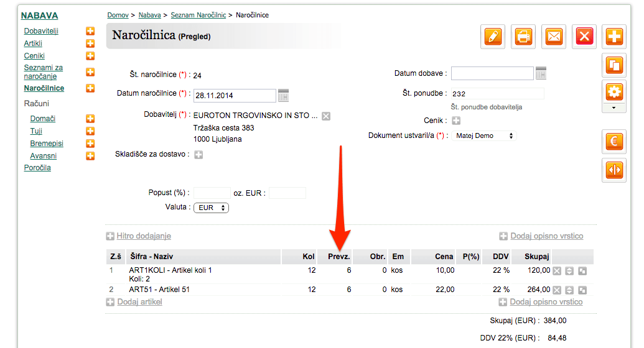Click the copy document icon
644x348 pixels.
point(614,65)
